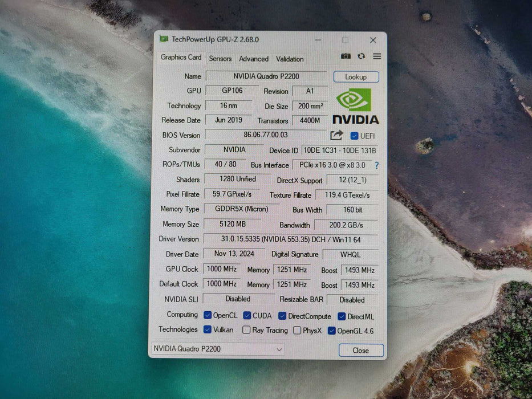The image size is (532, 399).
Task: Click the blue question mark beside Bus Interface
Action: [x=377, y=165]
